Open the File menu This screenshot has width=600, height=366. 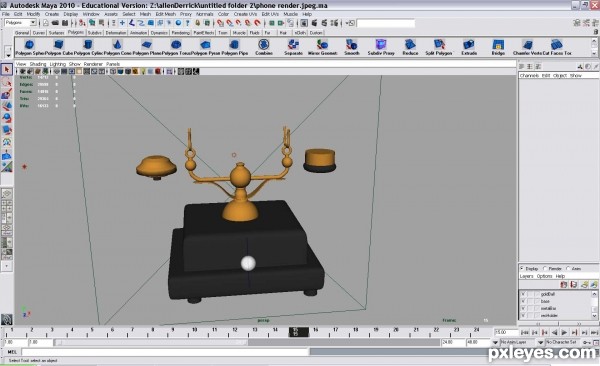point(5,14)
